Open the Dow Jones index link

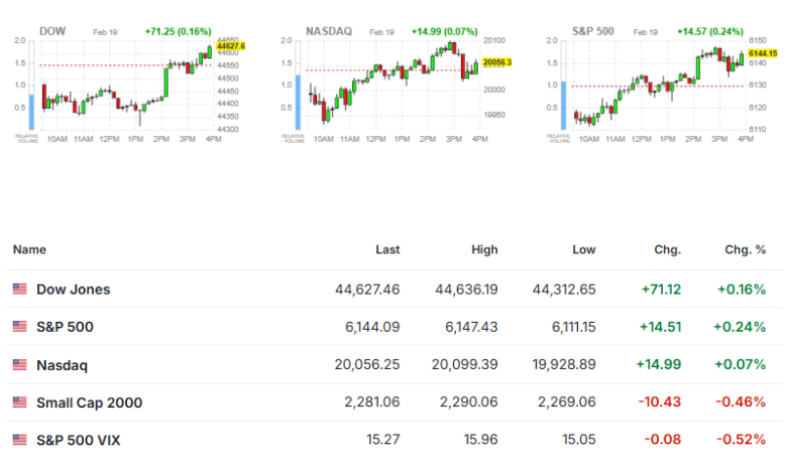[73, 289]
